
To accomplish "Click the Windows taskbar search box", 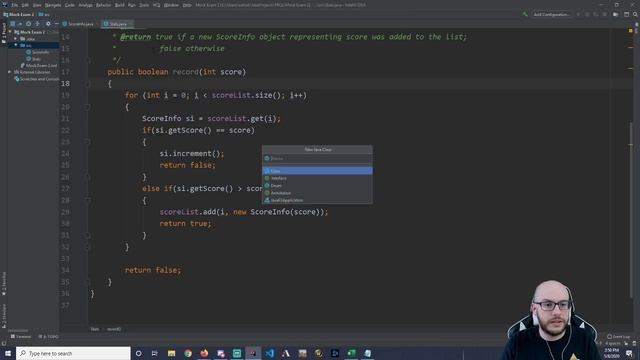I will [73, 353].
